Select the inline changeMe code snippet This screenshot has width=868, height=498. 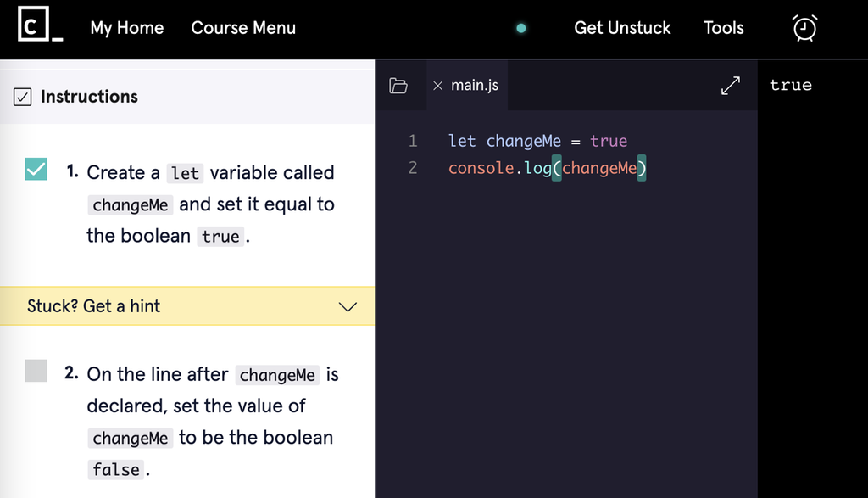(x=130, y=204)
